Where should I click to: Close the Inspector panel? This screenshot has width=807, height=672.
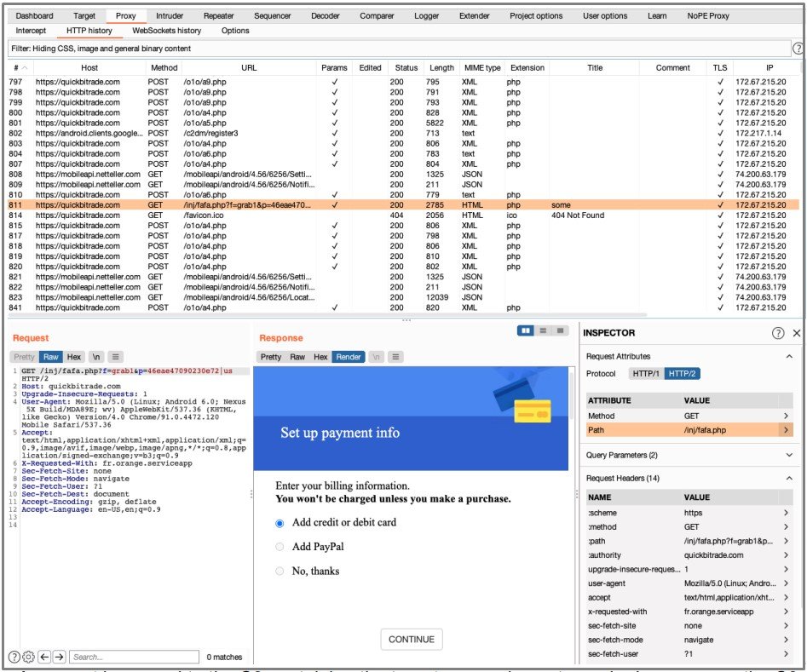(x=797, y=333)
